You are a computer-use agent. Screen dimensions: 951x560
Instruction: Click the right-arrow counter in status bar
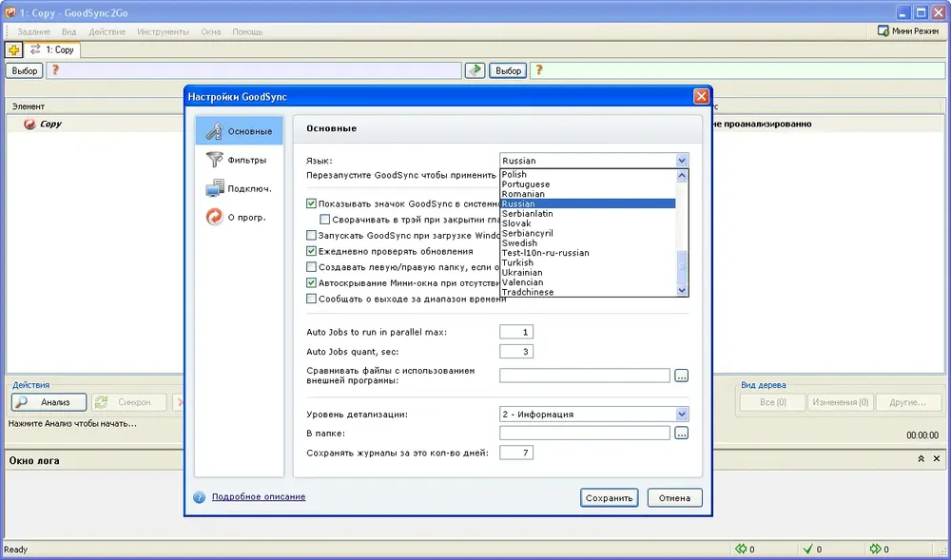(x=880, y=550)
